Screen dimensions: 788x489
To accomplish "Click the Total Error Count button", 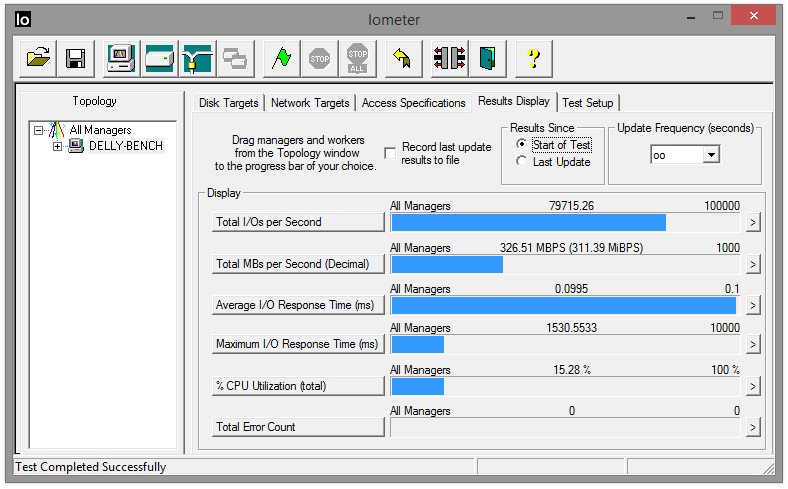I will (x=298, y=427).
